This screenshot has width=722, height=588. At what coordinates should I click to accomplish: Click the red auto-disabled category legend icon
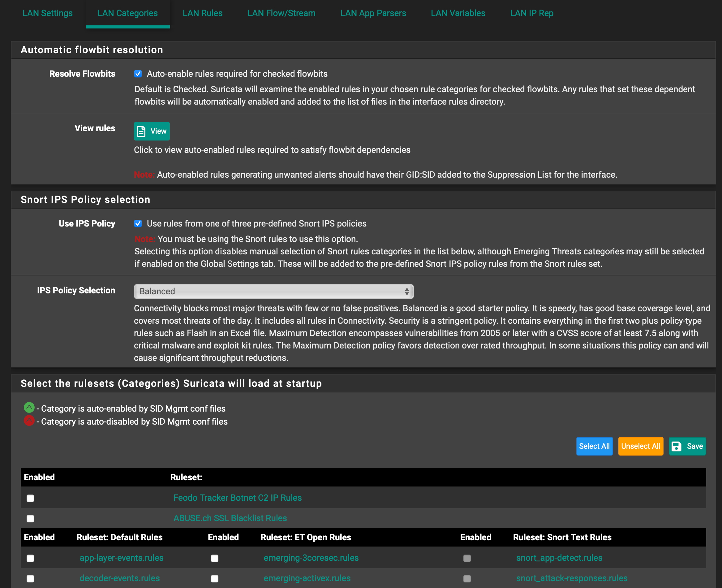point(29,420)
